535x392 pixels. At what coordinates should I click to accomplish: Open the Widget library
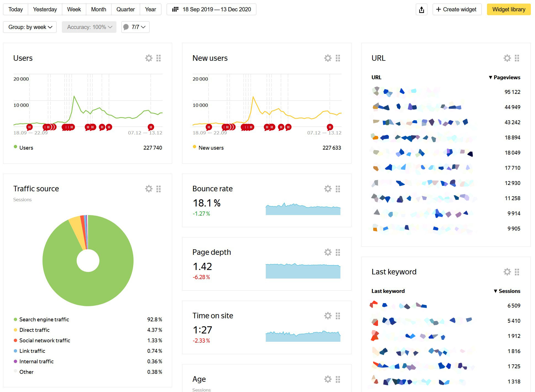[x=509, y=9]
